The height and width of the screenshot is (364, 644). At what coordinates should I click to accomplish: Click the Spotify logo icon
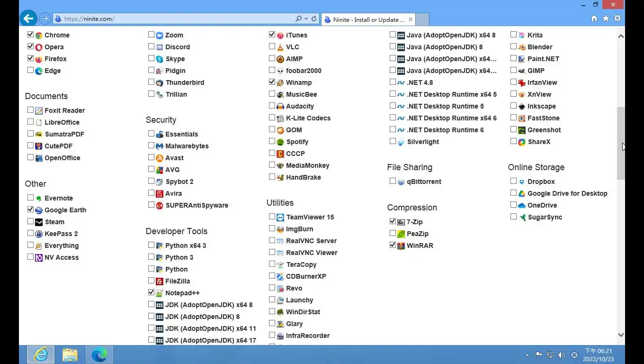click(x=280, y=142)
